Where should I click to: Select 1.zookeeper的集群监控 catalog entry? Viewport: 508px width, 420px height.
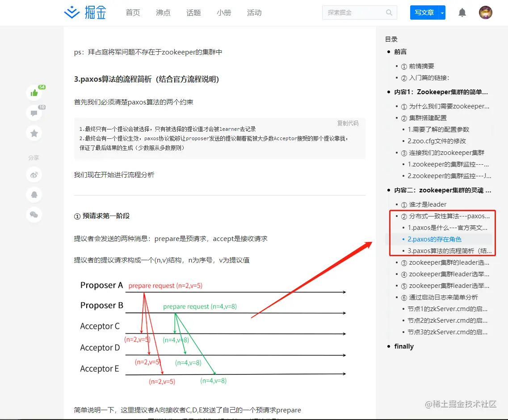click(x=448, y=164)
